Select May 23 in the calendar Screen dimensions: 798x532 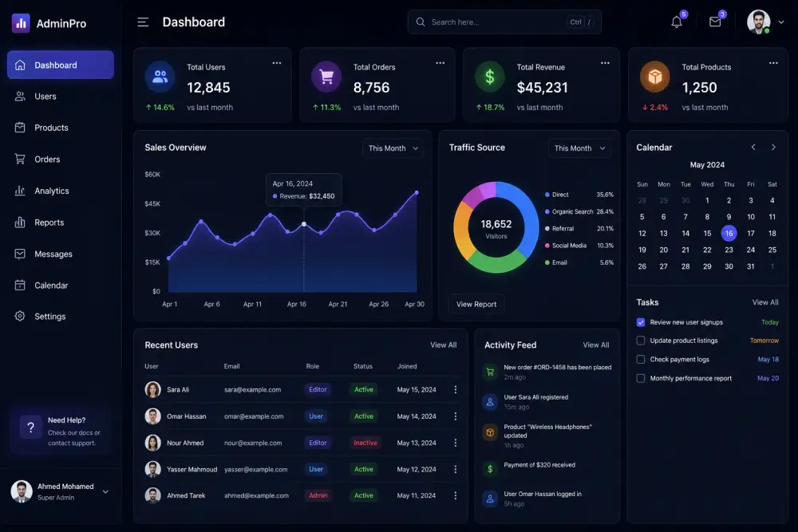coord(729,250)
